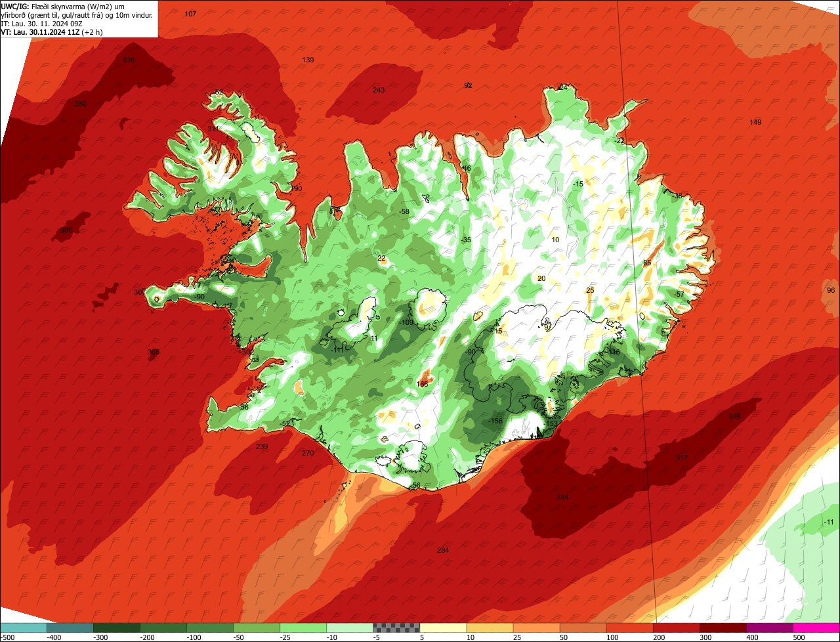Image resolution: width=840 pixels, height=642 pixels.
Task: Select the 400 to 500 purple legend swatch
Action: click(769, 628)
